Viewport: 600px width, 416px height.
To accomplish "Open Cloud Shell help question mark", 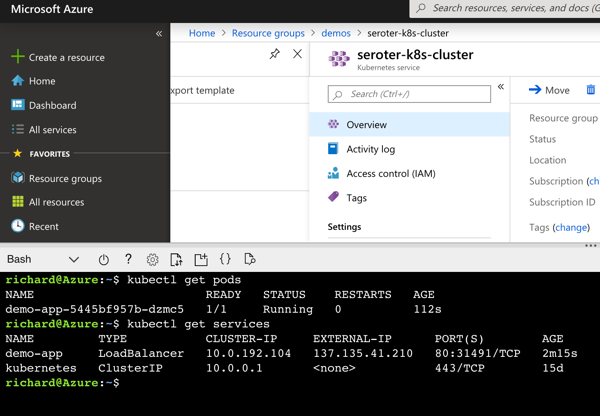I will tap(128, 260).
